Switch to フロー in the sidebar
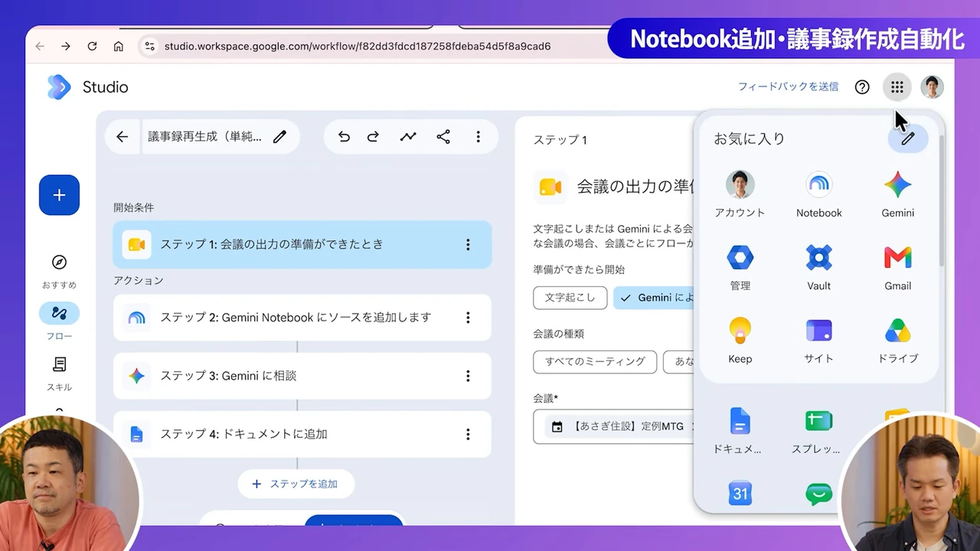This screenshot has width=980, height=551. pos(59,321)
